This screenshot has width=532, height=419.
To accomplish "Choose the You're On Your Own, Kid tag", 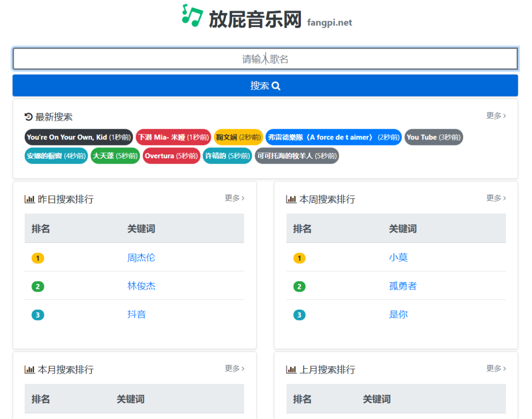I will [79, 138].
